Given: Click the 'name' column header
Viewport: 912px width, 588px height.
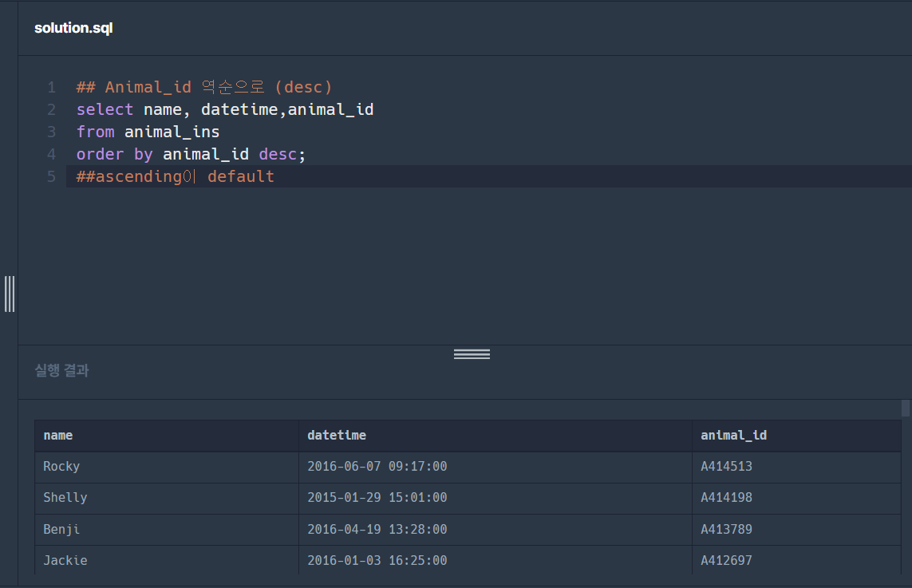Looking at the screenshot, I should click(167, 436).
